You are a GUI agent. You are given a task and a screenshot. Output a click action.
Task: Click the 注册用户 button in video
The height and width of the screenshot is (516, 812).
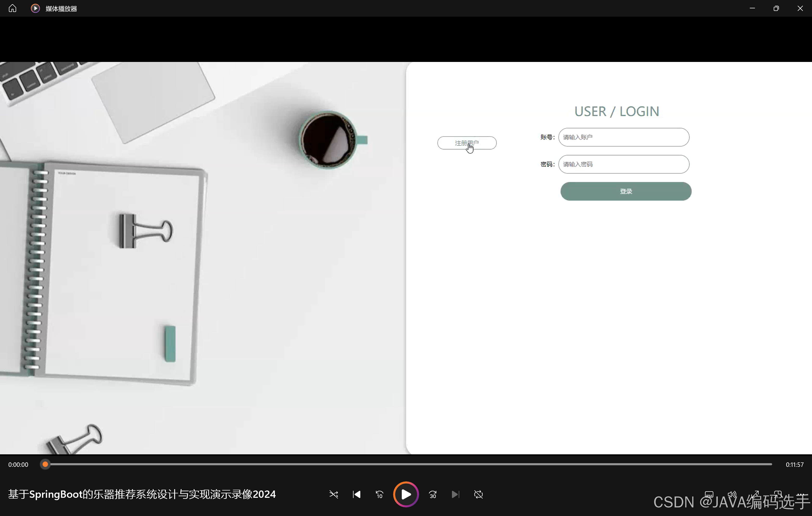click(467, 143)
